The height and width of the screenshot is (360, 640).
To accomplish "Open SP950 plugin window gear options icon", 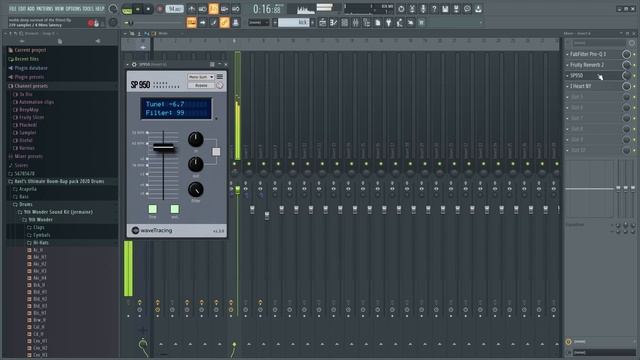I will (x=134, y=64).
